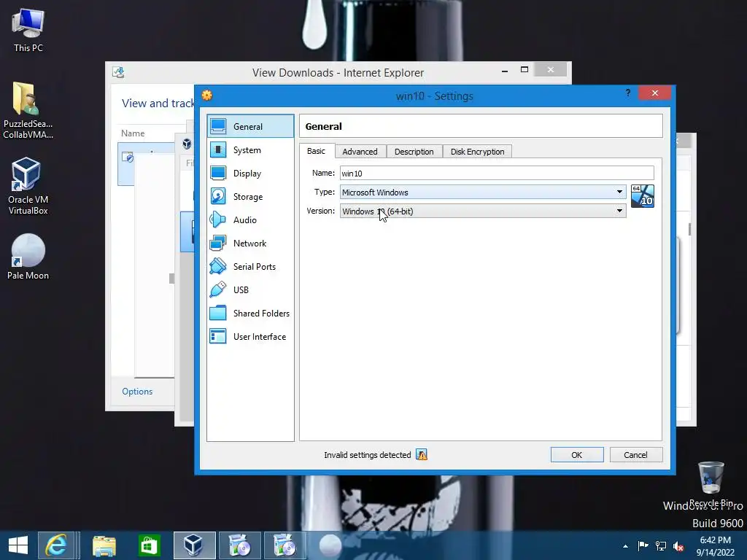This screenshot has width=747, height=560.
Task: Expand the Version dropdown Windows 10 (64-bit)
Action: [483, 211]
